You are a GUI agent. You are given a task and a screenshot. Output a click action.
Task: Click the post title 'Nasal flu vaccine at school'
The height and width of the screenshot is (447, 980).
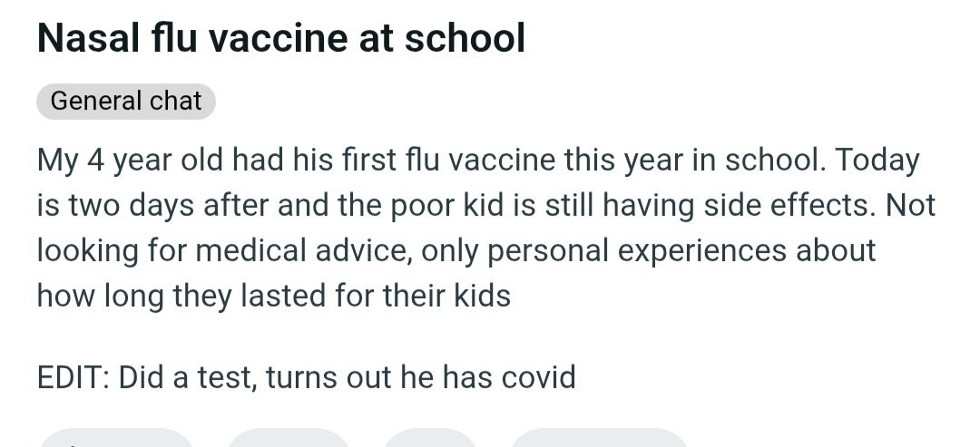(281, 38)
